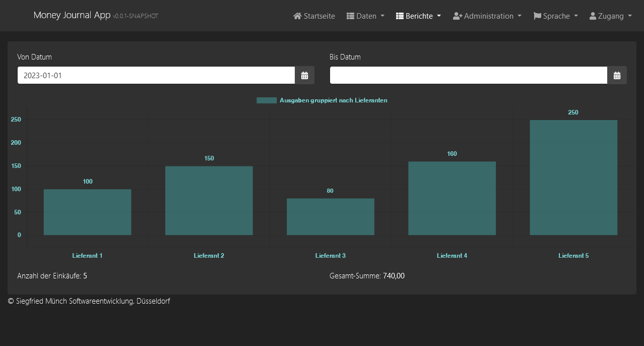Image resolution: width=644 pixels, height=346 pixels.
Task: Toggle the Ausgaben gruppiert nach Lieferanten legend
Action: [333, 100]
